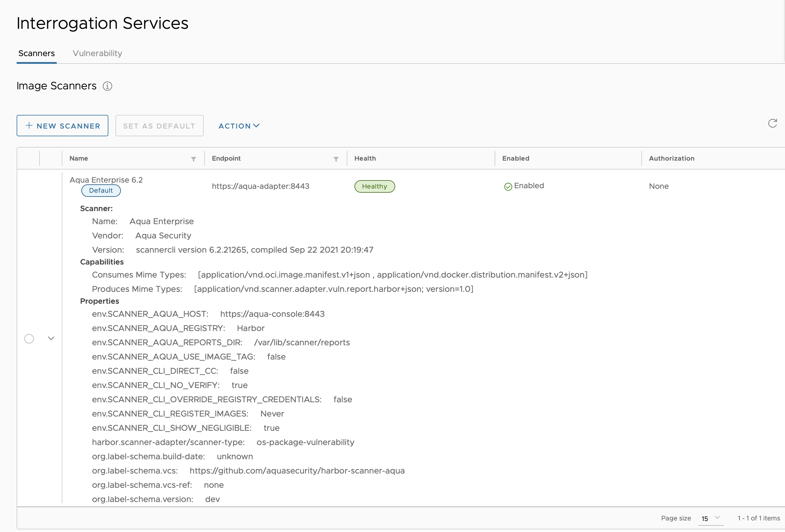Collapse the Aqua Enterprise scanner details row
The height and width of the screenshot is (532, 785).
51,338
